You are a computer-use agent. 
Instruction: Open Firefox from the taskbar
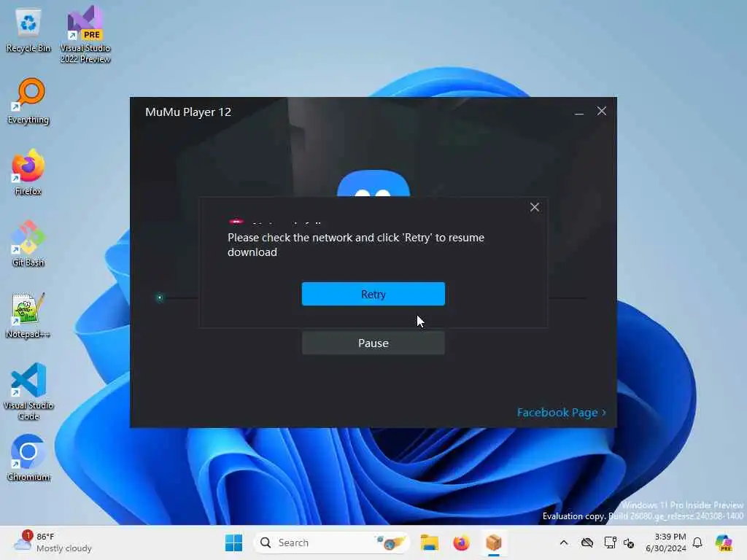[461, 542]
